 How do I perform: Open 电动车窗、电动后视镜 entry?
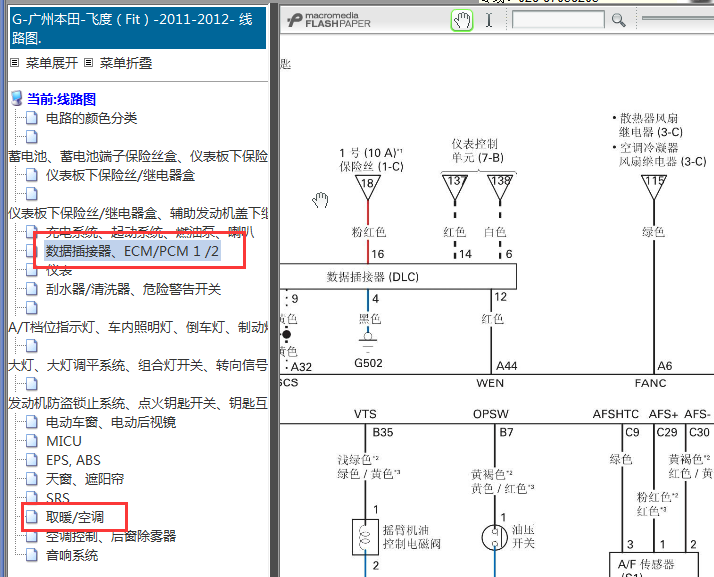[x=111, y=422]
